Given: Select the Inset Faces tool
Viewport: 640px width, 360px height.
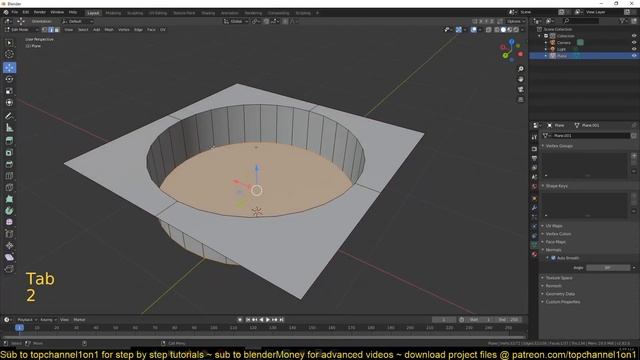Looking at the screenshot, I should click(x=9, y=153).
